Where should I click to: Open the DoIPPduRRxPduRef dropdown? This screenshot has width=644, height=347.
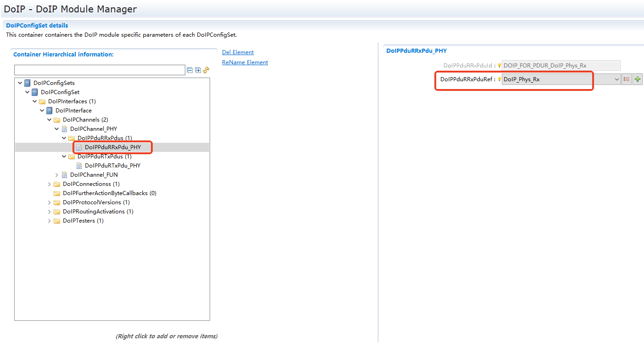click(616, 79)
